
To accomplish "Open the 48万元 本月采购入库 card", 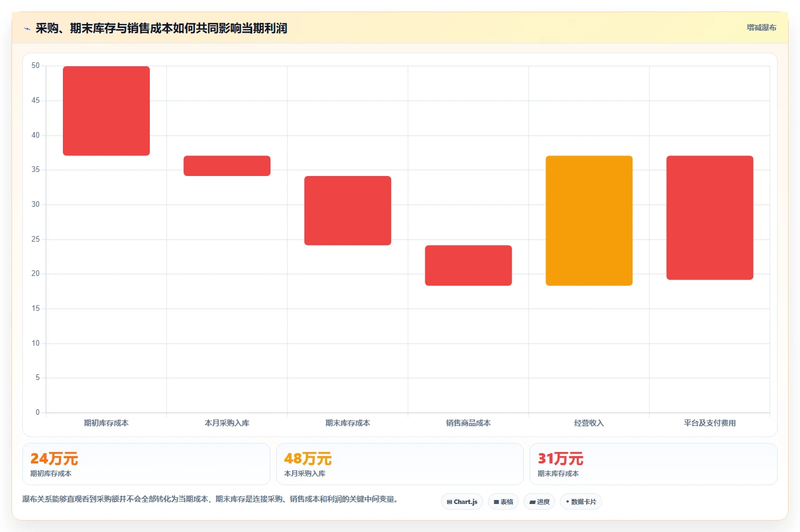I will pyautogui.click(x=400, y=464).
